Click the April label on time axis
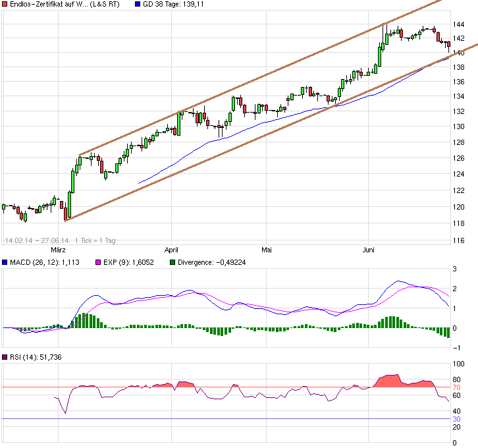This screenshot has width=478, height=448. [x=172, y=250]
